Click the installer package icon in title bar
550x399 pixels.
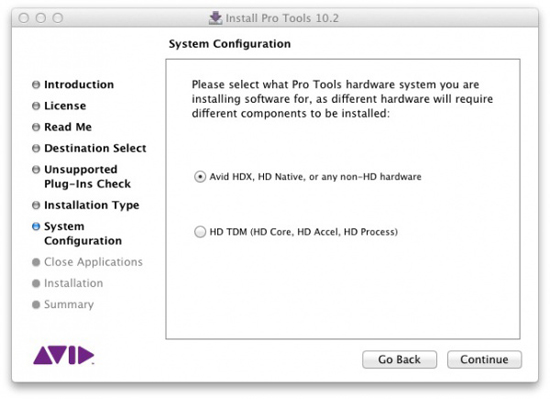pyautogui.click(x=215, y=18)
